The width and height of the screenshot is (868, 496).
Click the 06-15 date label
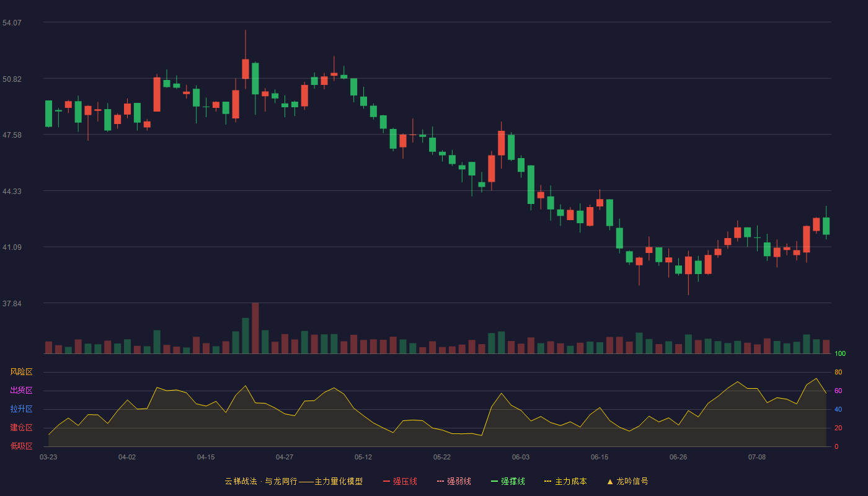pyautogui.click(x=600, y=457)
